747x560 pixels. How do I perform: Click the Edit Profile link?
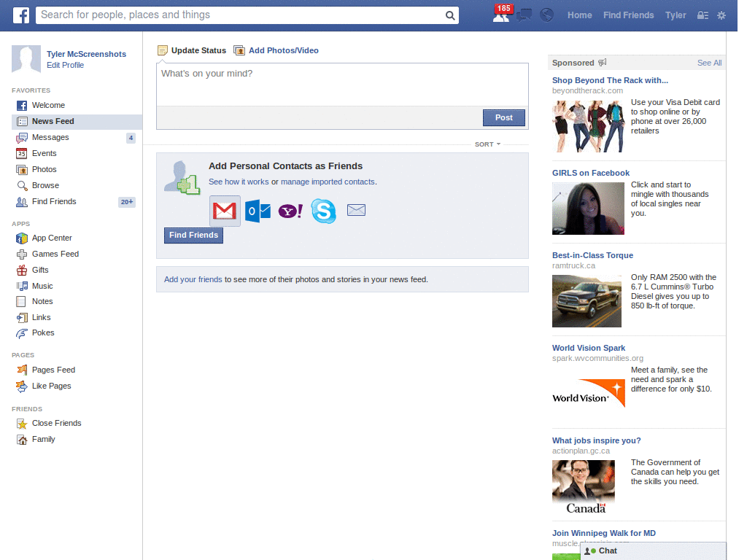(x=65, y=65)
